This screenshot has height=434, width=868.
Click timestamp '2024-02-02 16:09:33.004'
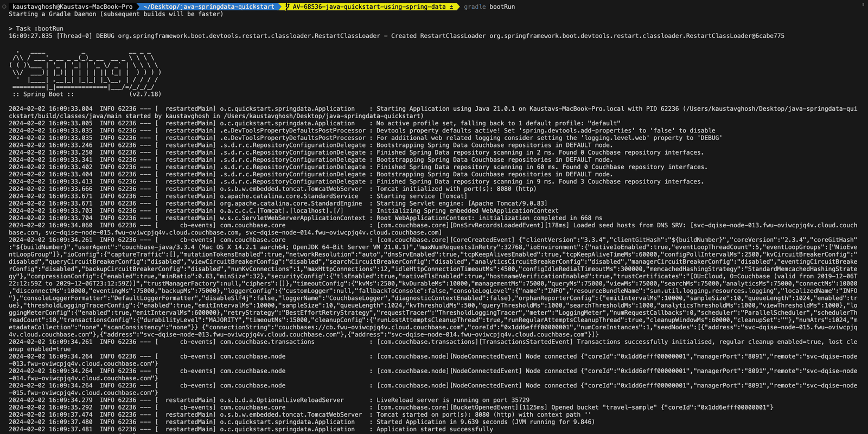50,109
